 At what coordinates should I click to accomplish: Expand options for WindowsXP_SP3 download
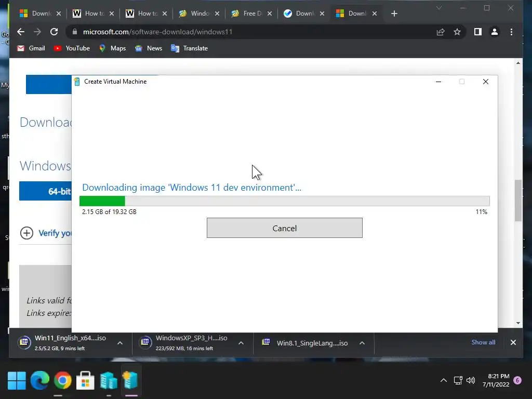[241, 343]
